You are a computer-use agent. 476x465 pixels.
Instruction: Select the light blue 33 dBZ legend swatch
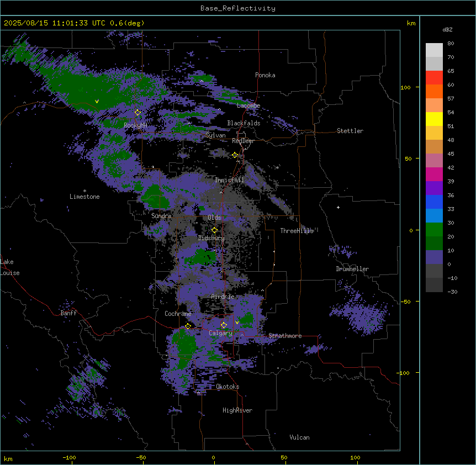click(x=434, y=216)
